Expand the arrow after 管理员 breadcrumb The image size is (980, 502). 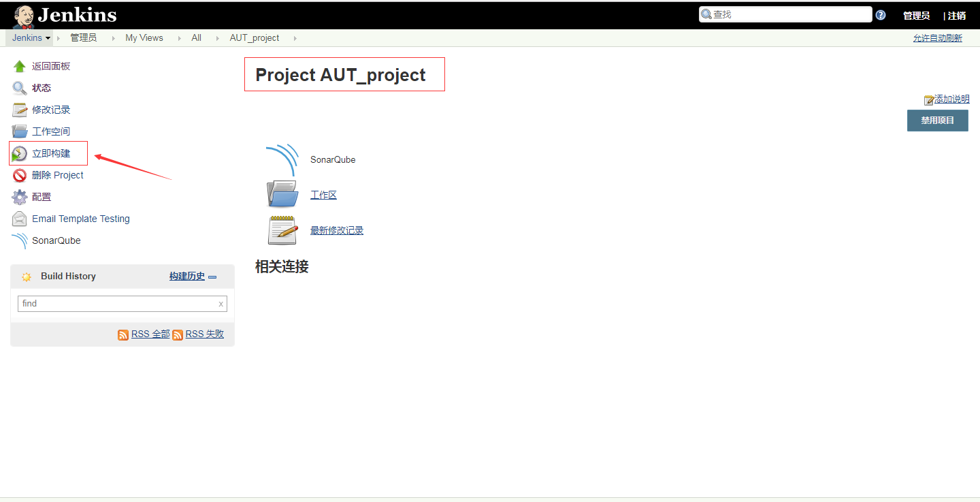click(113, 38)
